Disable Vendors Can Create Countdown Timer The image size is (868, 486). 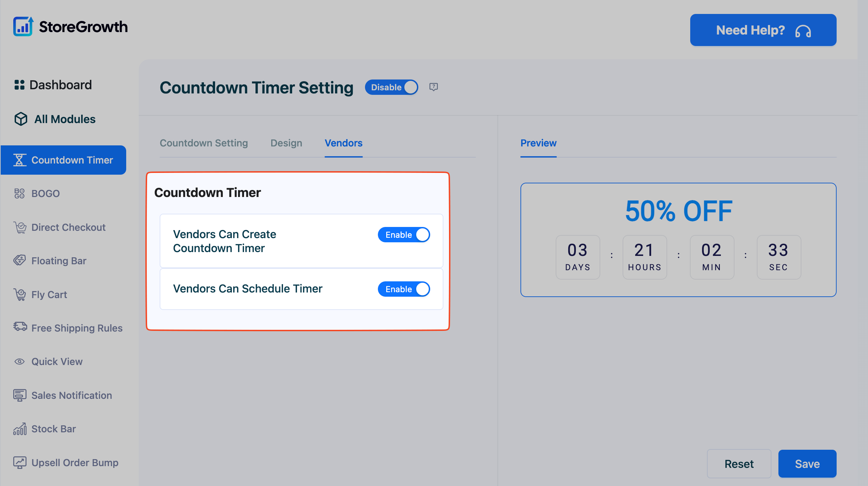click(x=404, y=235)
